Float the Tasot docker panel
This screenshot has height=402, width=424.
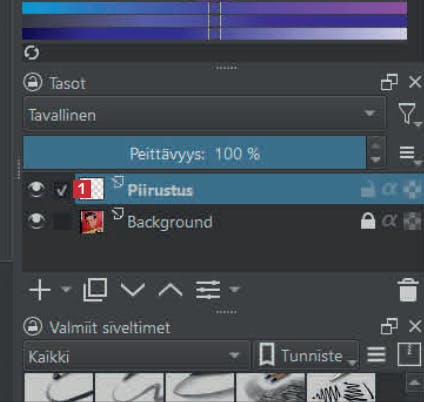click(x=389, y=82)
